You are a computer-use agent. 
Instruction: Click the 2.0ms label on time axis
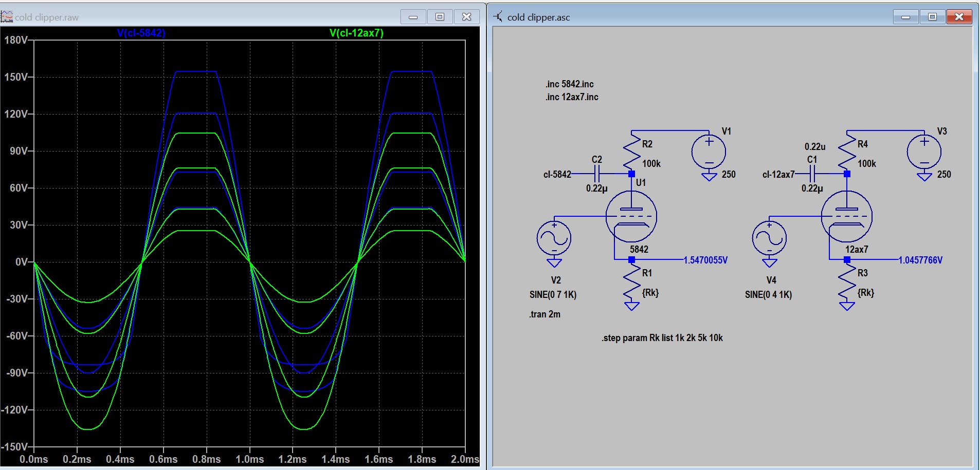click(465, 459)
